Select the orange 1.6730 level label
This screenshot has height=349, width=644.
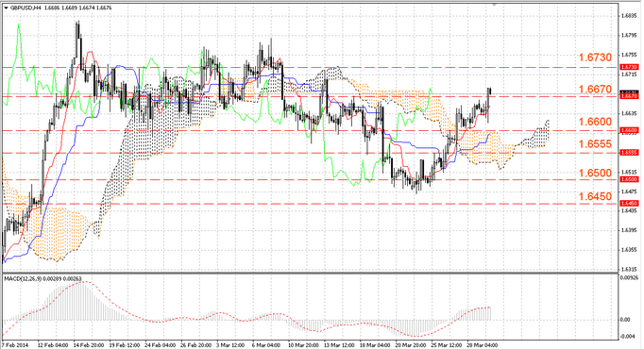(595, 58)
